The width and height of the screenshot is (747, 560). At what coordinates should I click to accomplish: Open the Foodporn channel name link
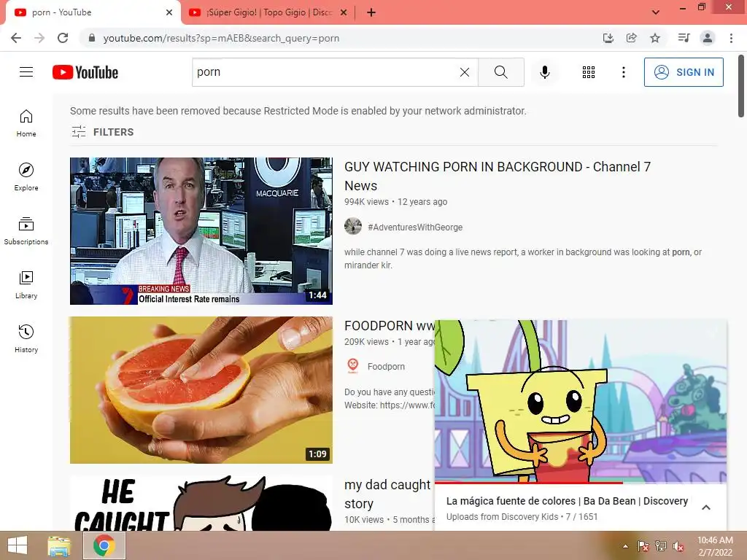coord(386,366)
